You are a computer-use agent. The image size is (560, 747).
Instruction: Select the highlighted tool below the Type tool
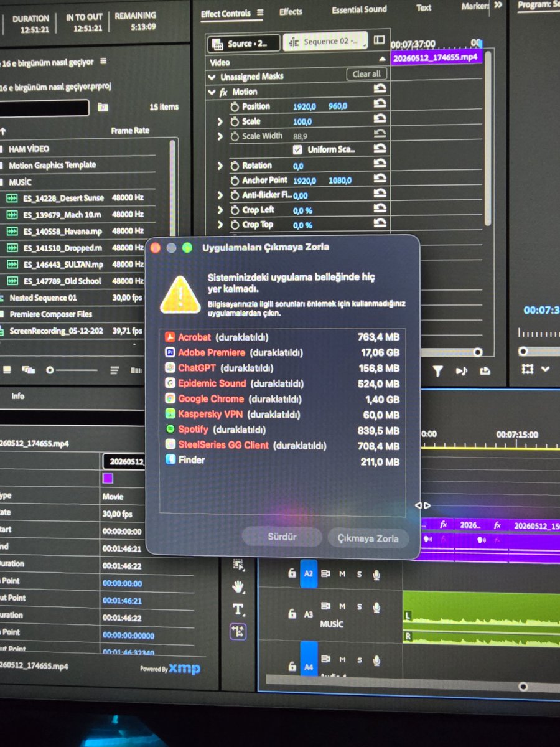[x=238, y=631]
